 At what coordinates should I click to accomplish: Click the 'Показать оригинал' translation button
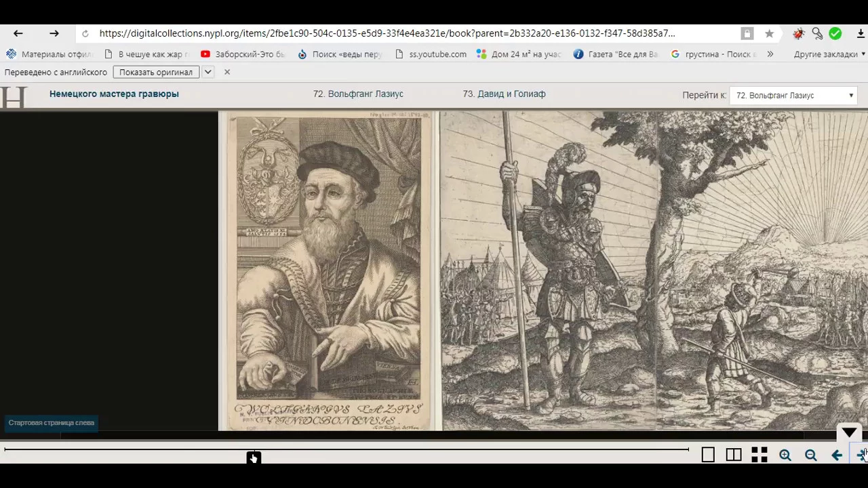click(x=156, y=72)
